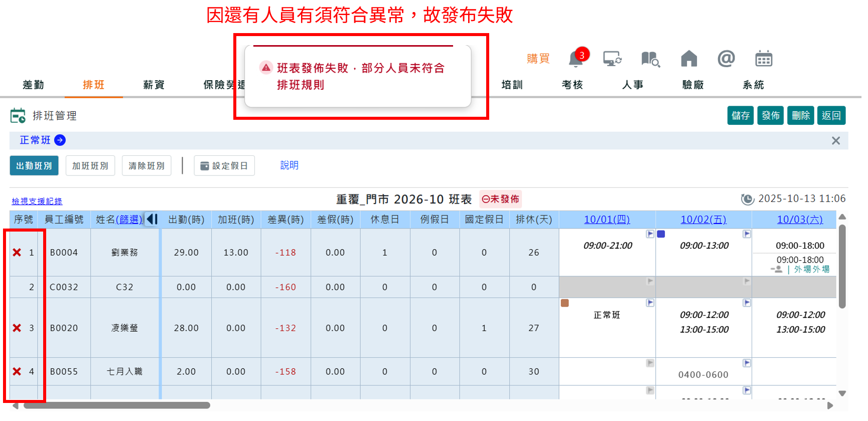Open the 差勤 menu

tap(34, 85)
